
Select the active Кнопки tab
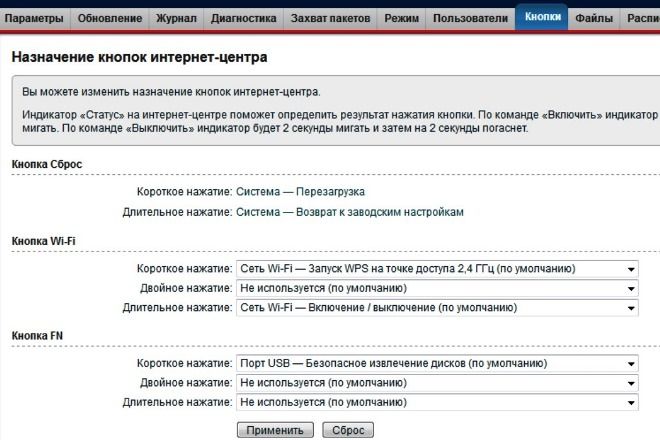542,17
